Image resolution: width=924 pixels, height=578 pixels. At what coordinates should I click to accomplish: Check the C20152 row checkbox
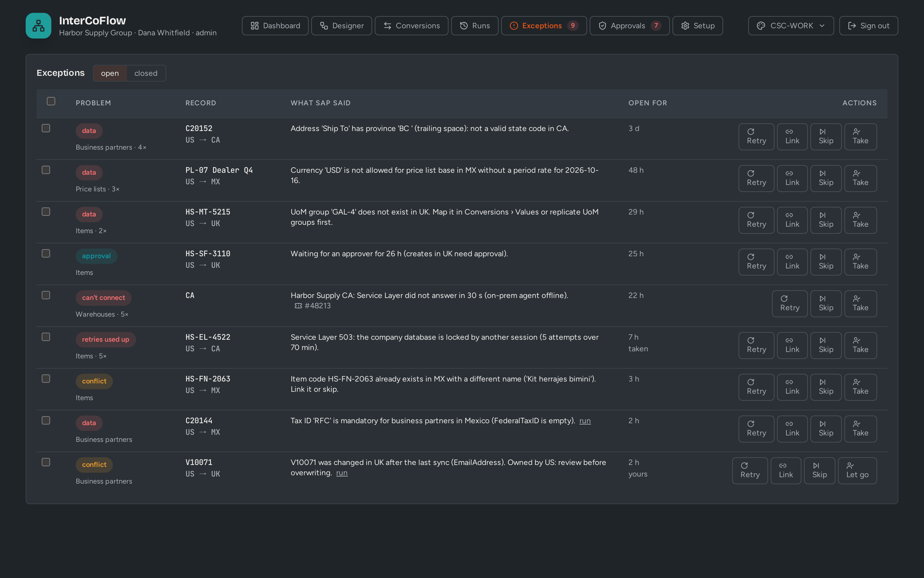[x=46, y=128]
